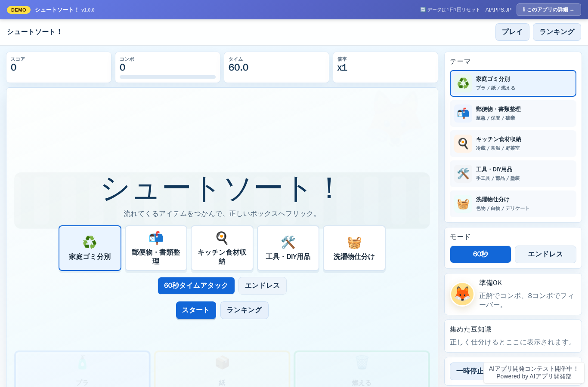This screenshot has height=387, width=588.
Task: Click the laundry basket icon in sidebar
Action: click(463, 204)
